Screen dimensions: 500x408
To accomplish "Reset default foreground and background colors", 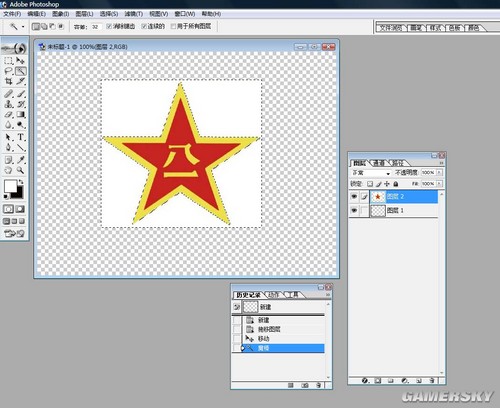I will (x=6, y=196).
